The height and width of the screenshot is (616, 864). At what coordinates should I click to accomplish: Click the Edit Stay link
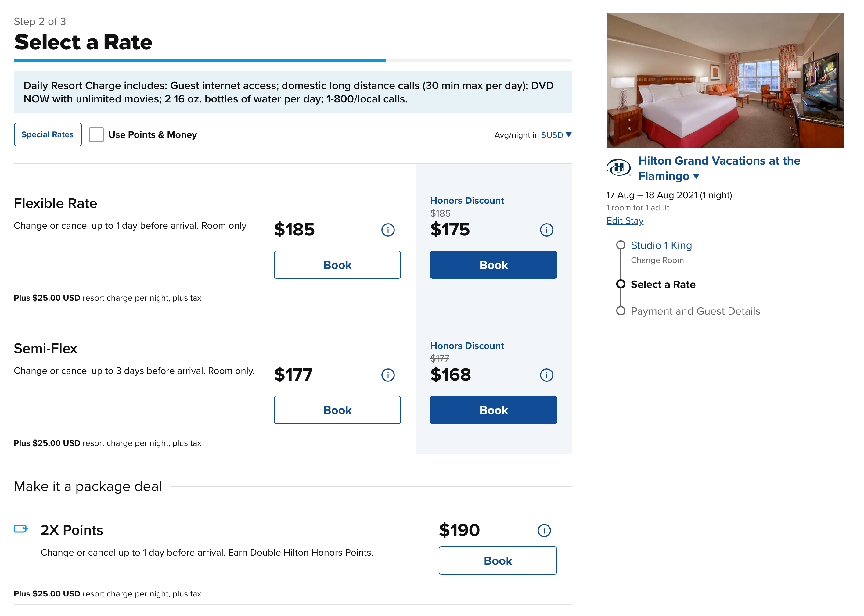tap(625, 221)
